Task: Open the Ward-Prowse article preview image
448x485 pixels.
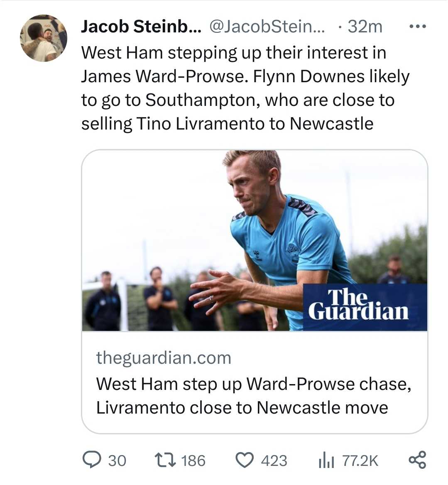Action: [255, 241]
